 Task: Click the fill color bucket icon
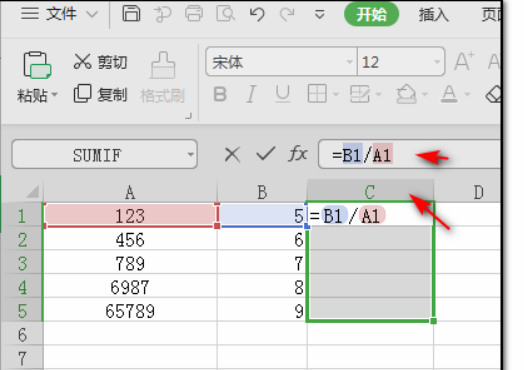(x=406, y=94)
